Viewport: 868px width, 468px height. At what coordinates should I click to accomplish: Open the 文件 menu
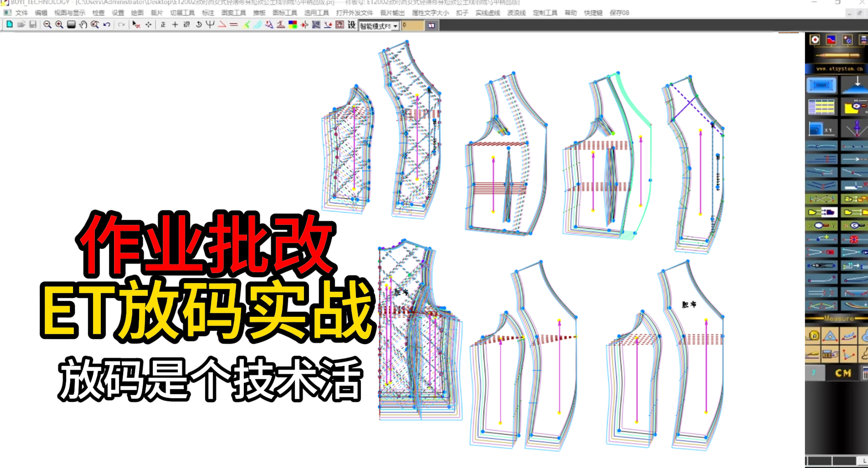(x=22, y=13)
